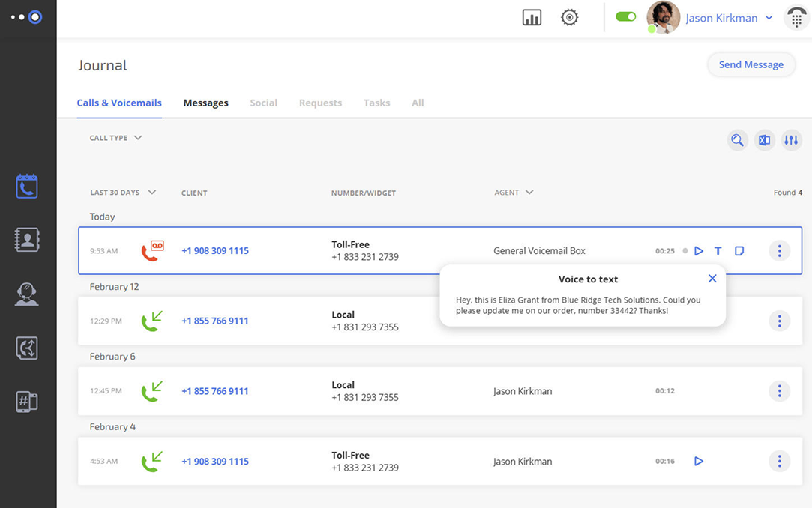Image resolution: width=812 pixels, height=508 pixels.
Task: Click the search magnifier icon
Action: coord(737,140)
